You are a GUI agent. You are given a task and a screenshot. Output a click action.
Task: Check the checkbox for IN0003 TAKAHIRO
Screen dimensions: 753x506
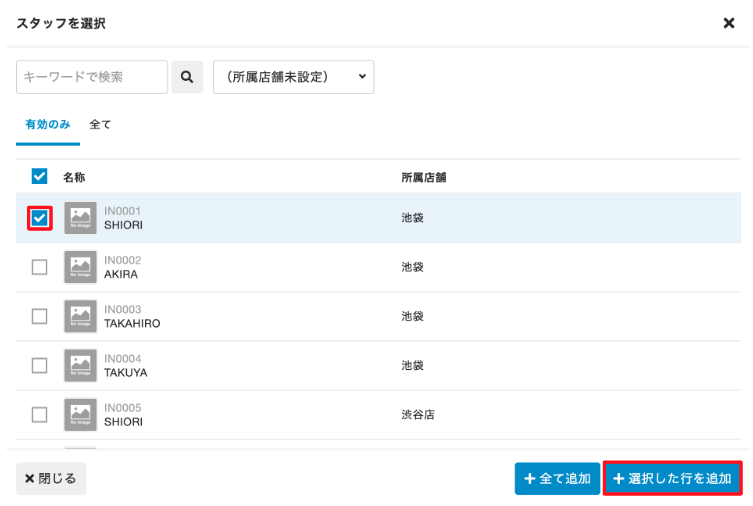(x=40, y=316)
